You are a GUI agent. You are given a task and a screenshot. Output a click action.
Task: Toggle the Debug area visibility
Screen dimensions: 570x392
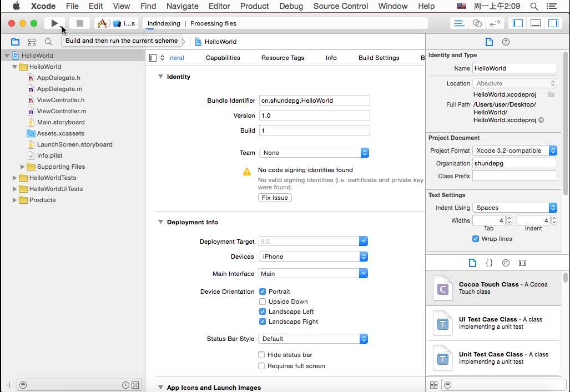536,23
